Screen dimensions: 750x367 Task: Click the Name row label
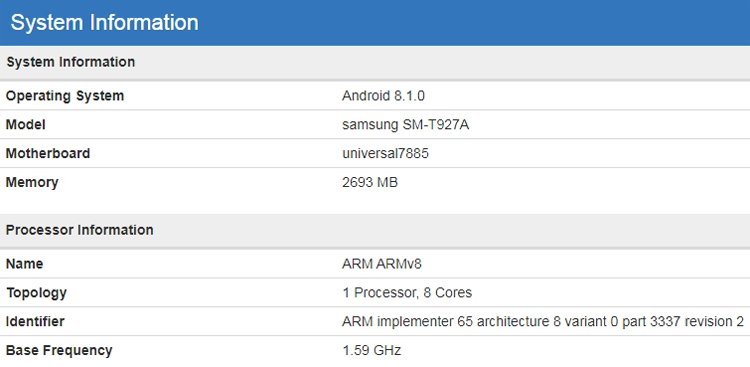24,264
